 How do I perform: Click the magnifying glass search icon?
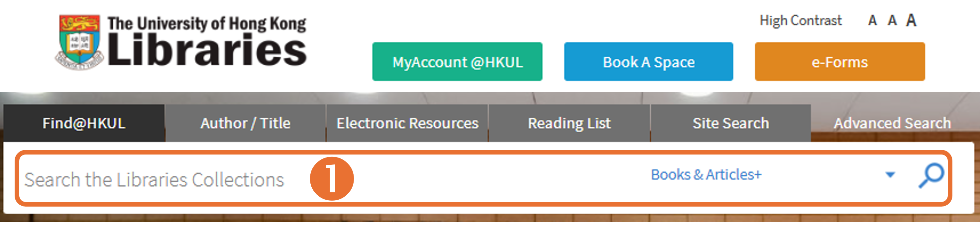[x=931, y=175]
